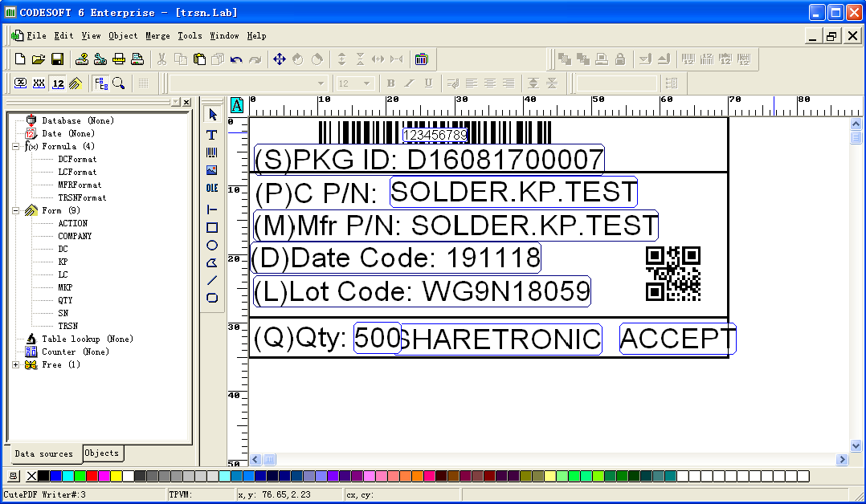866x504 pixels.
Task: Select the TRSNFormat formula item
Action: coord(82,197)
